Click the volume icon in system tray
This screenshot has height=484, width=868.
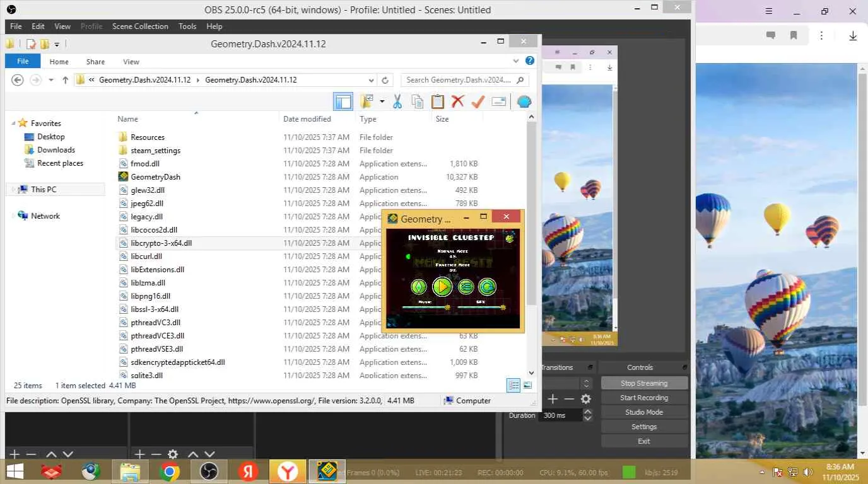(x=808, y=472)
